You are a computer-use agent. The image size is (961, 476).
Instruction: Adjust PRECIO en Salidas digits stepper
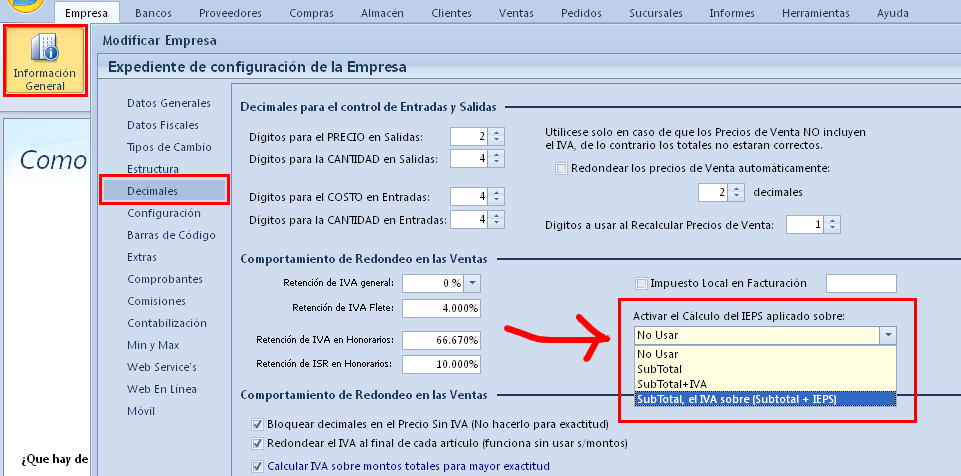[496, 137]
